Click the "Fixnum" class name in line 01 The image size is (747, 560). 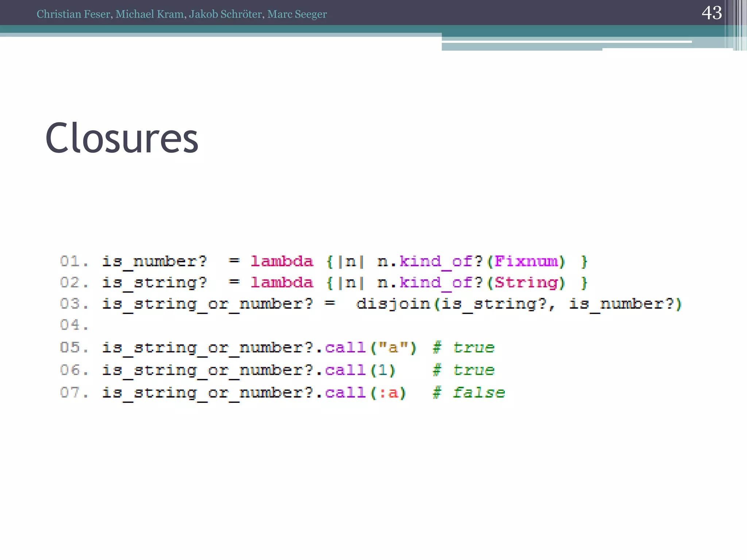[526, 261]
